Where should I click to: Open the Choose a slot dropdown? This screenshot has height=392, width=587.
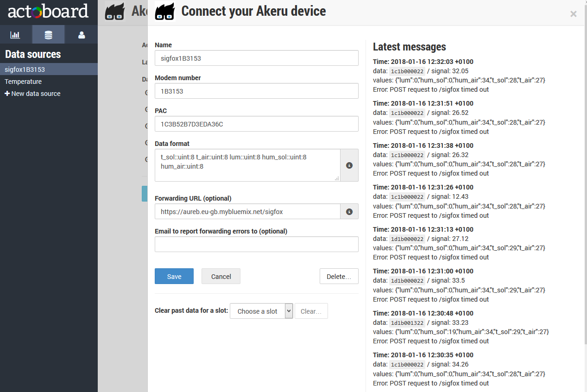point(261,311)
